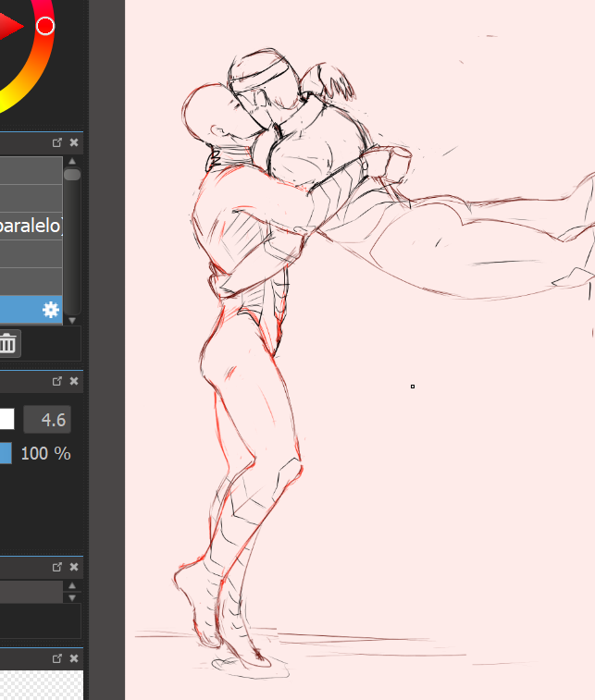Select the highlighted blue layer row

(x=31, y=310)
